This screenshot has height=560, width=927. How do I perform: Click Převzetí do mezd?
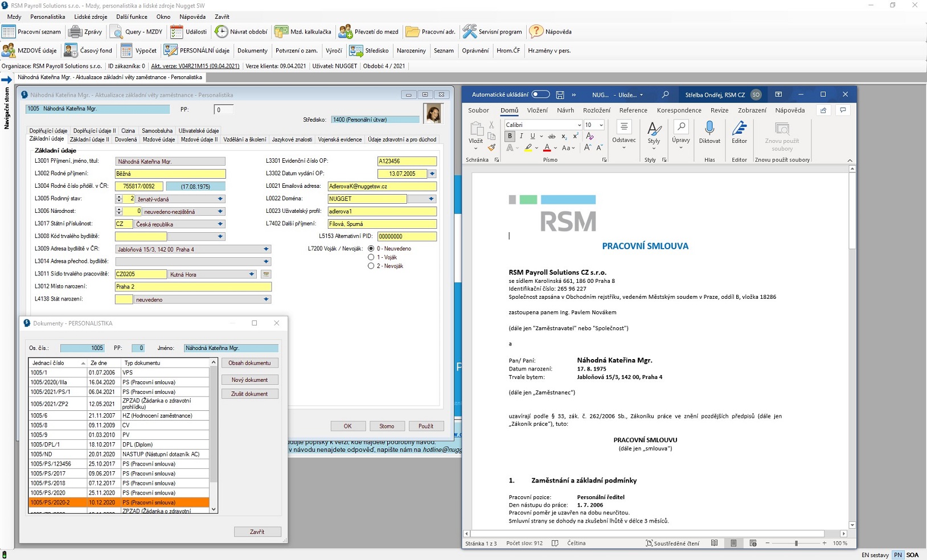click(368, 32)
